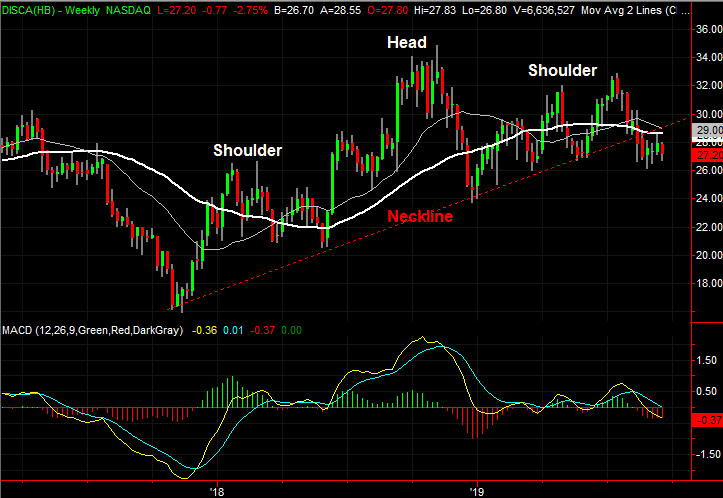Click the DISCA(HB) symbol title
This screenshot has height=498, width=723.
[27, 10]
